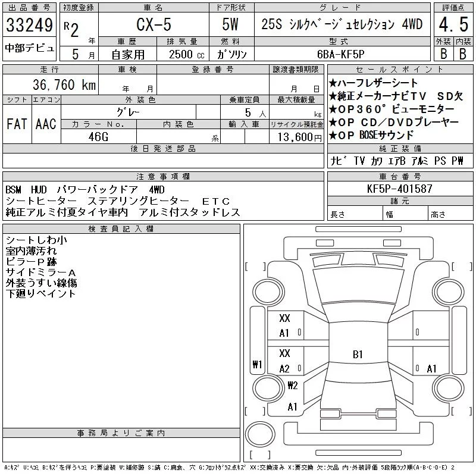The width and height of the screenshot is (476, 476).
Task: Click the 検査員記入欄 section header
Action: click(121, 228)
